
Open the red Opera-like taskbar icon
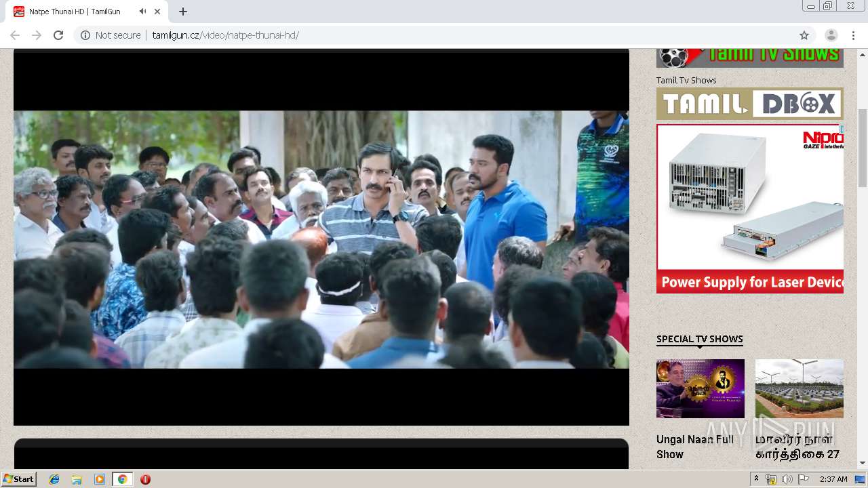(x=145, y=479)
